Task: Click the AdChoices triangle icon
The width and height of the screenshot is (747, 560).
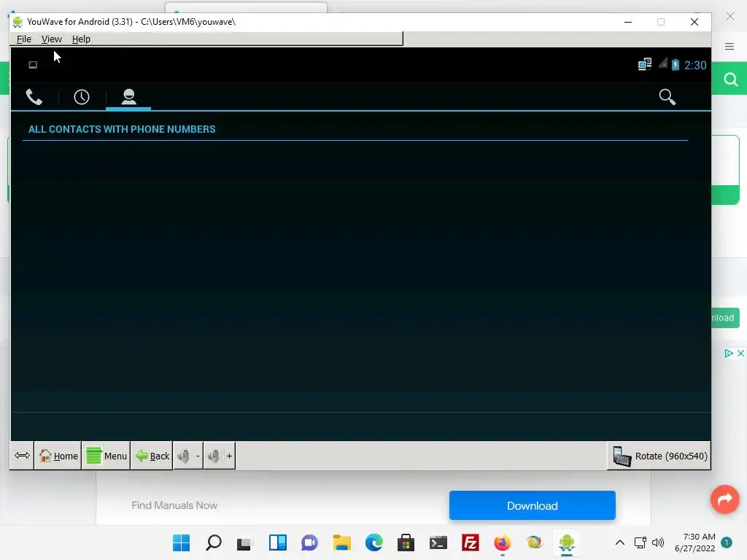Action: click(729, 353)
